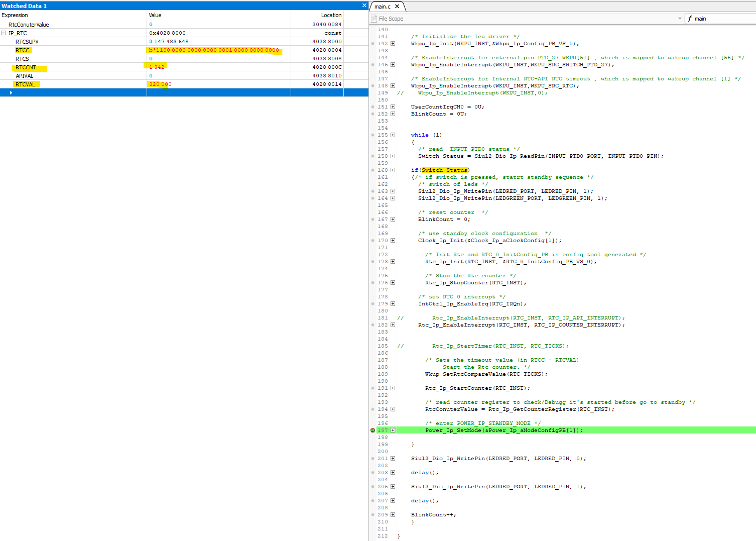Click the Expression column header
The height and width of the screenshot is (541, 756).
73,15
